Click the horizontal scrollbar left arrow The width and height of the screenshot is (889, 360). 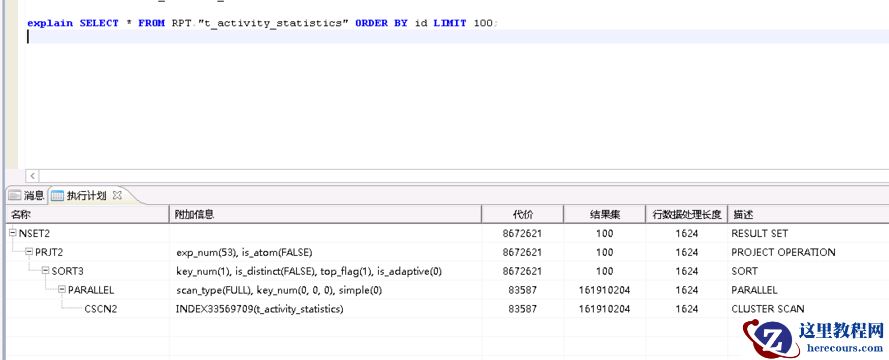pyautogui.click(x=32, y=176)
